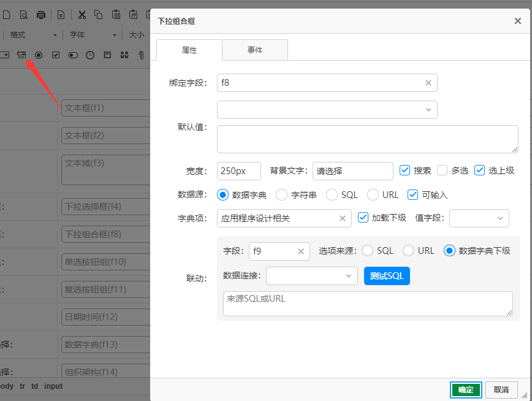Select the 文本域(f3) field in the editor
This screenshot has width=532, height=401.
(105, 170)
